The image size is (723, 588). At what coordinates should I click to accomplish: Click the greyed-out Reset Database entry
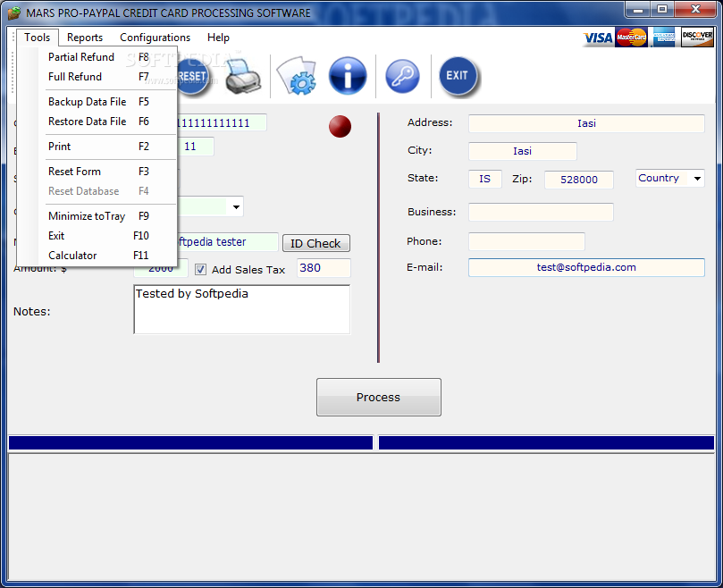(x=97, y=191)
